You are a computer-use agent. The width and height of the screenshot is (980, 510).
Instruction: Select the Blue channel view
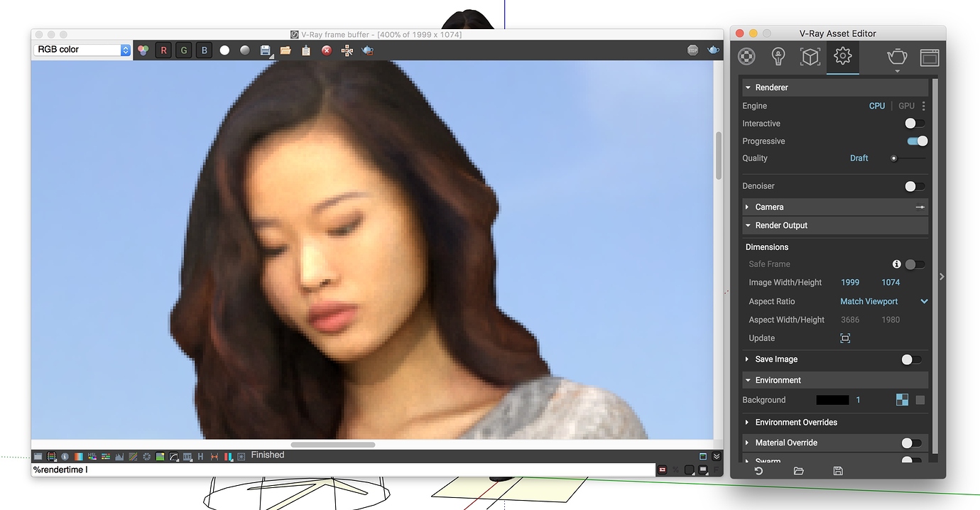[x=204, y=50]
